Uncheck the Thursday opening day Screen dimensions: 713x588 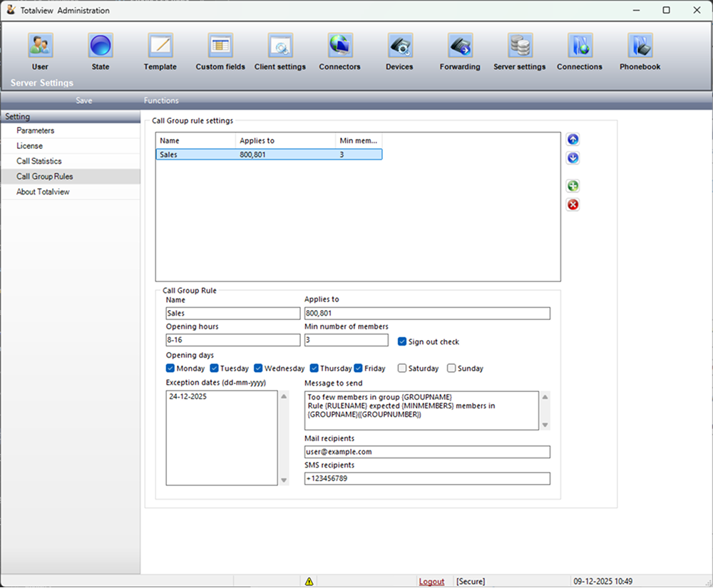[314, 368]
